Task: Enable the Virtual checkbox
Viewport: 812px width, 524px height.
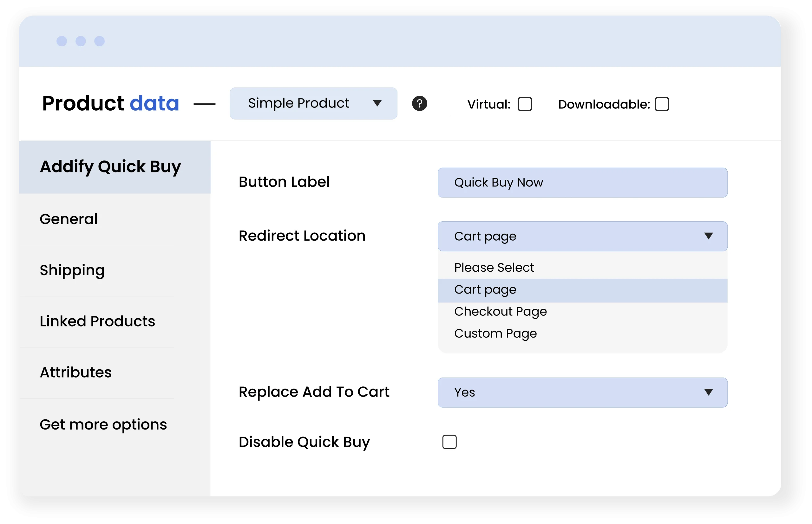Action: pyautogui.click(x=525, y=104)
